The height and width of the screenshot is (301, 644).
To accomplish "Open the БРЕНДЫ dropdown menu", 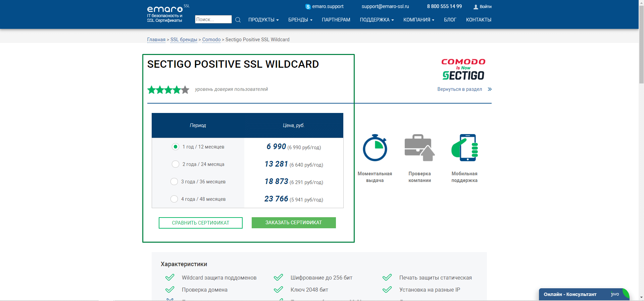I will tap(300, 20).
